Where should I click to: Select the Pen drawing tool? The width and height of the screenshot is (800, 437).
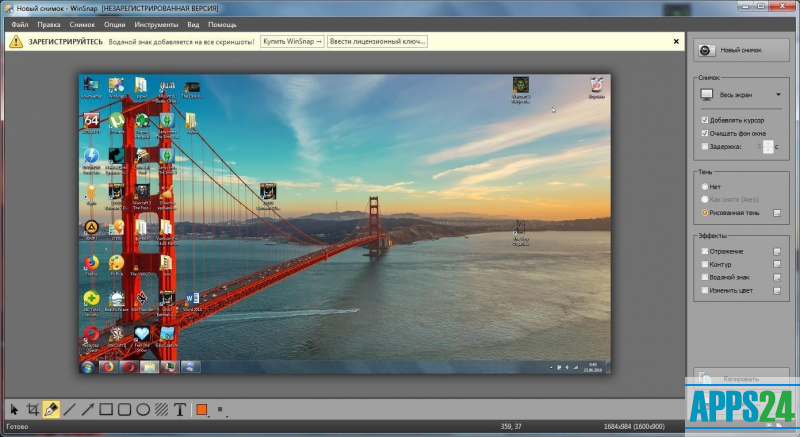[x=51, y=409]
